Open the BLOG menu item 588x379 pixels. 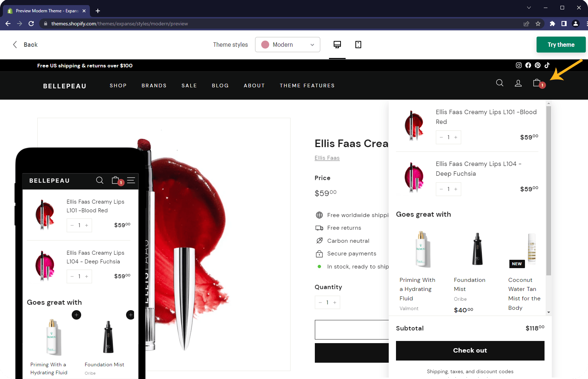tap(220, 86)
